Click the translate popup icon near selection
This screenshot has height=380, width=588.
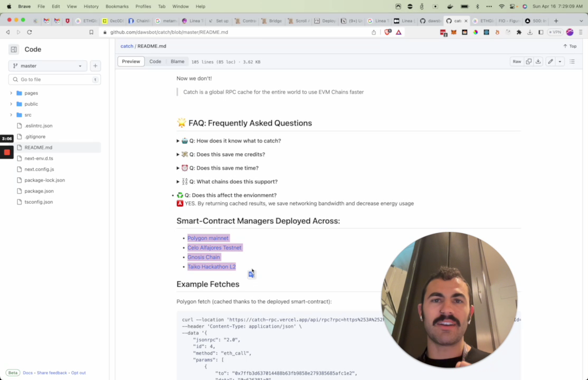pyautogui.click(x=251, y=274)
